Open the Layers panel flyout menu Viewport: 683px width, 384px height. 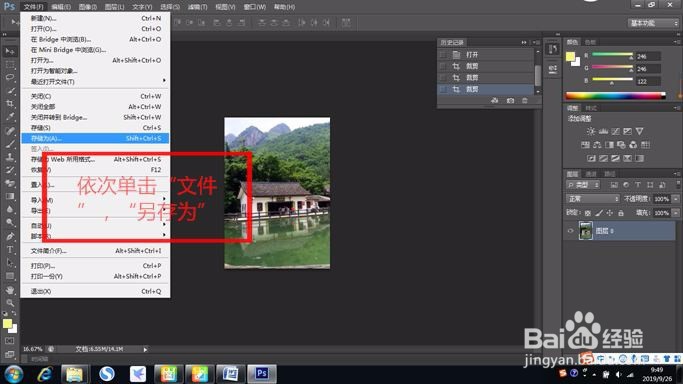(x=676, y=174)
